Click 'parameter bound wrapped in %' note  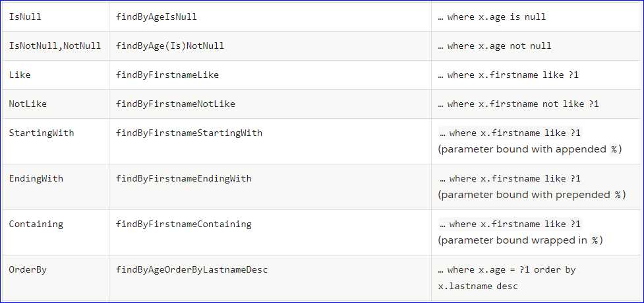tap(520, 240)
